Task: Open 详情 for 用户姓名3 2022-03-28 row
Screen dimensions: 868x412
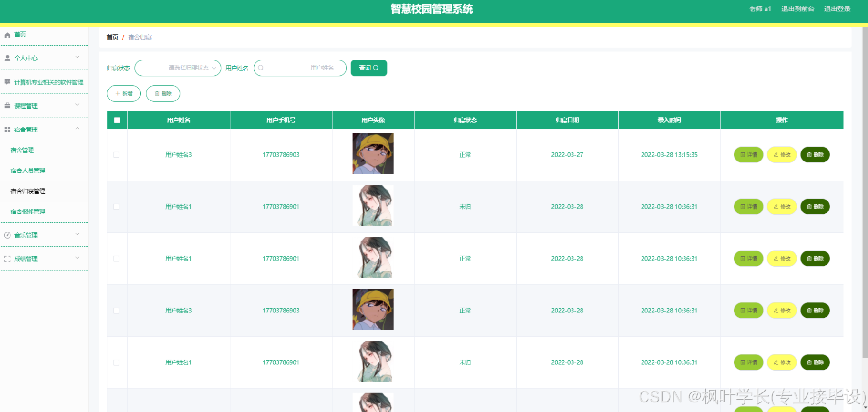Action: click(x=749, y=311)
